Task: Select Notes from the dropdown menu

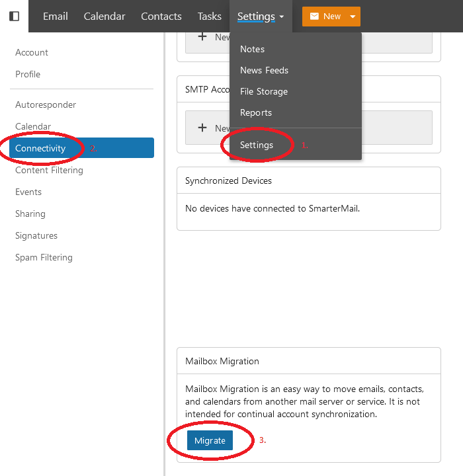Action: (252, 49)
